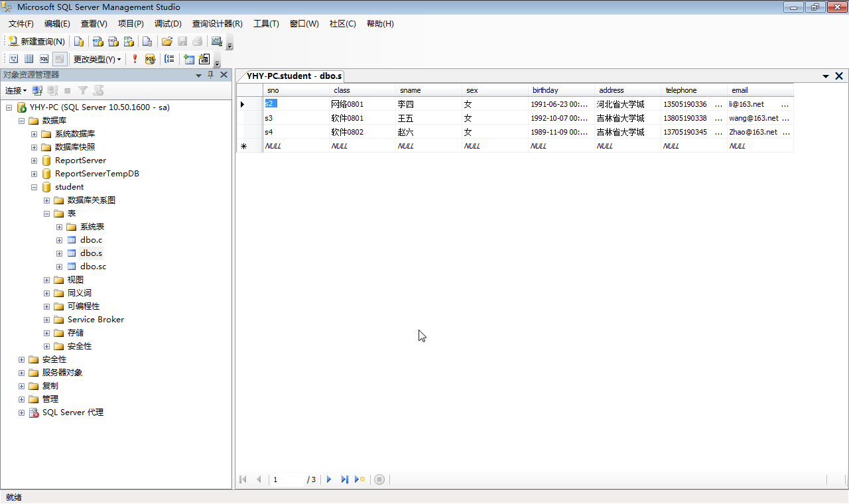Close the dbo.s document tab
The width and height of the screenshot is (849, 504).
coord(839,76)
